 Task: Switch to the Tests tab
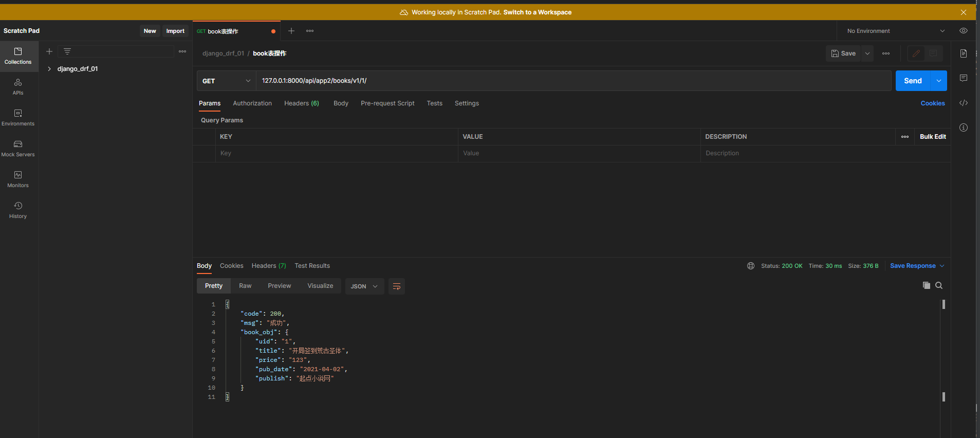(434, 103)
